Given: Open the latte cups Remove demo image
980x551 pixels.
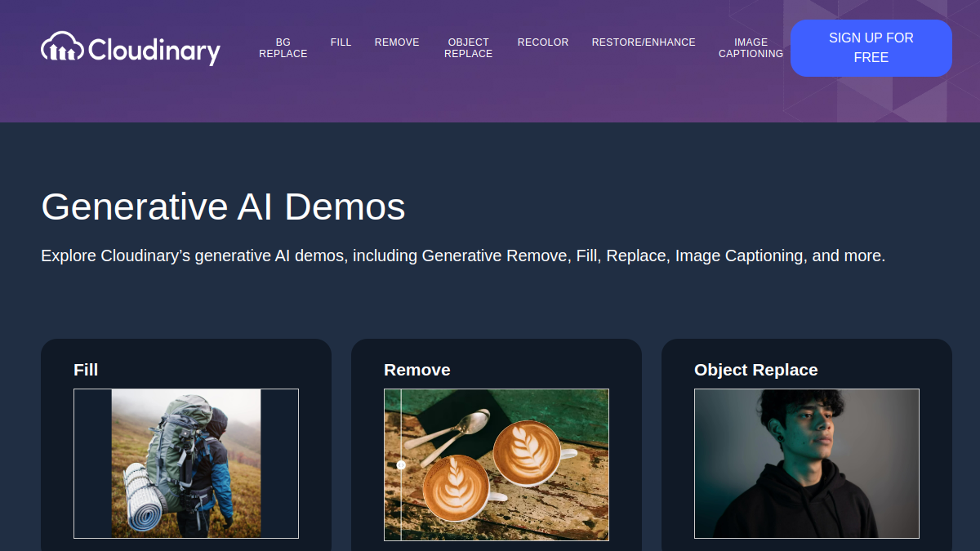Looking at the screenshot, I should (x=497, y=464).
